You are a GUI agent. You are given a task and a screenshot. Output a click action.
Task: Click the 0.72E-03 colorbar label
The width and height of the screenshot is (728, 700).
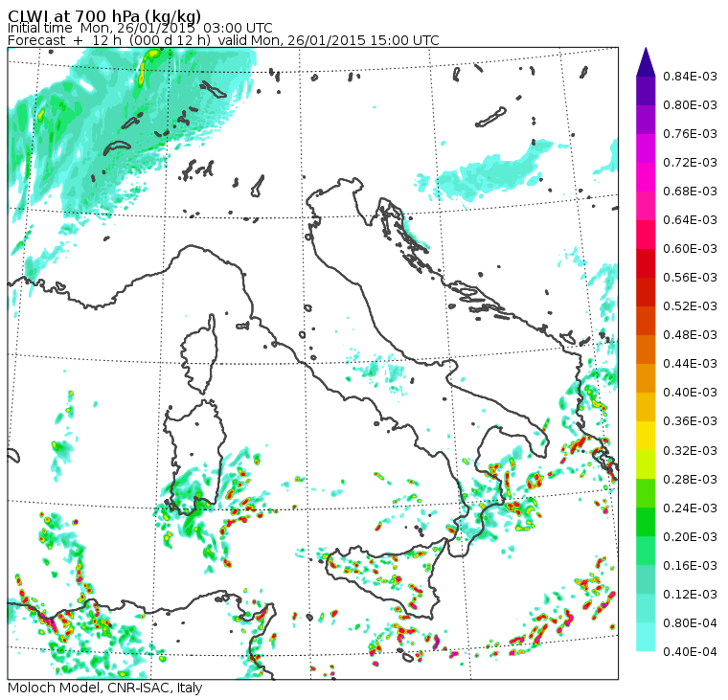[690, 163]
